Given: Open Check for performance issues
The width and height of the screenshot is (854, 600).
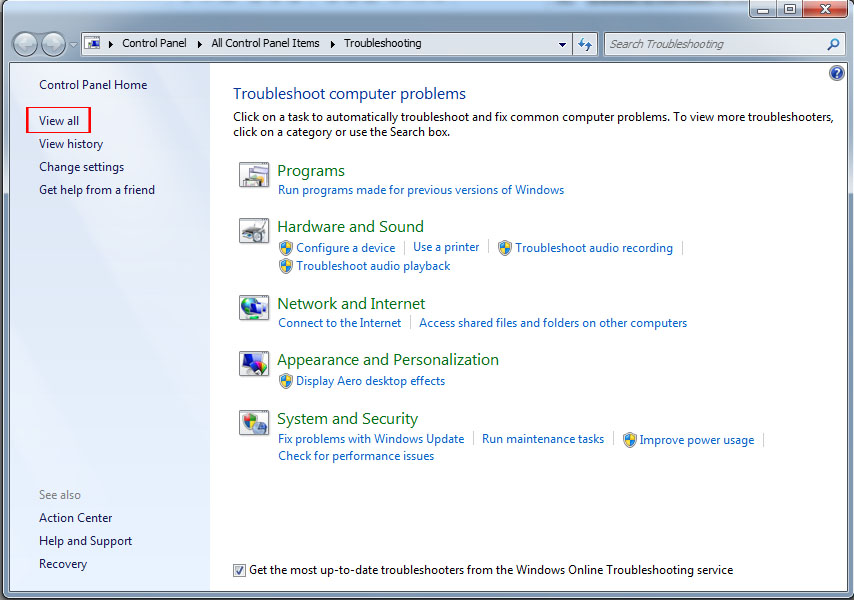Looking at the screenshot, I should (x=356, y=456).
